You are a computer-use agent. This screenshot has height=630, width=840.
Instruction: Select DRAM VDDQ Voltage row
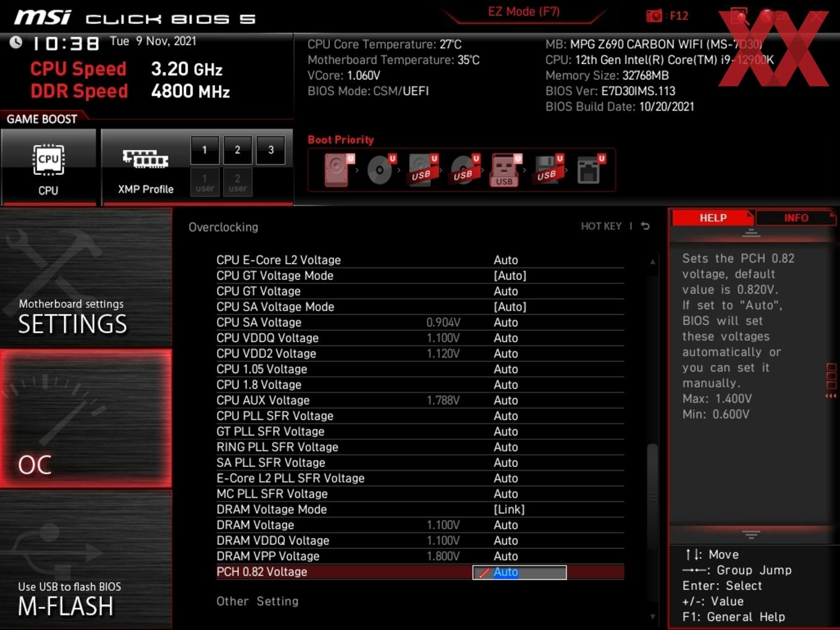pos(420,540)
